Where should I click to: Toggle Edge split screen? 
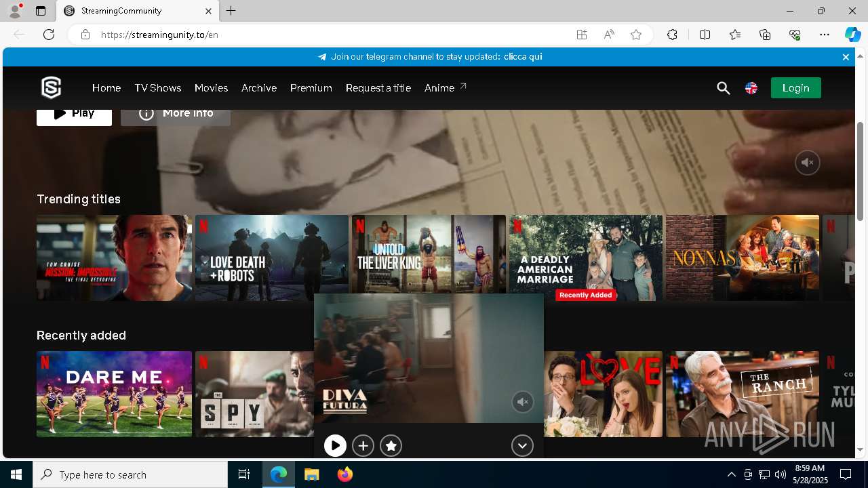coord(705,35)
